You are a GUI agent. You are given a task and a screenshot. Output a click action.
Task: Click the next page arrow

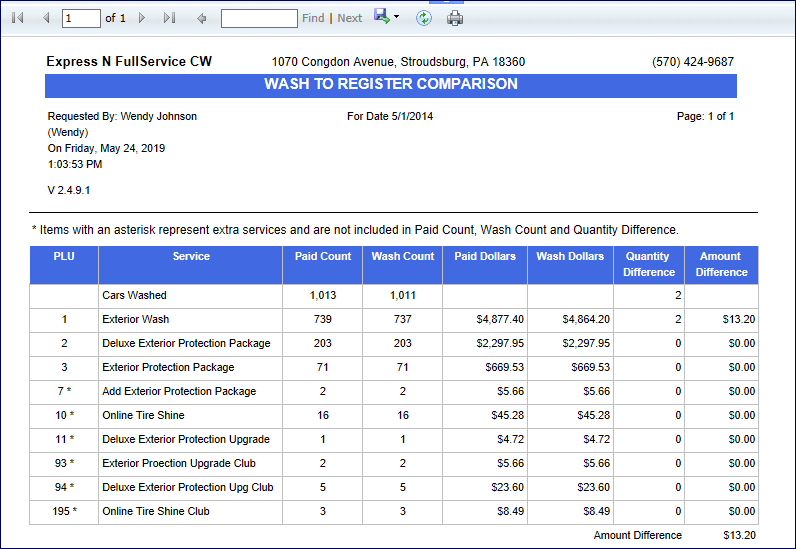tap(142, 18)
